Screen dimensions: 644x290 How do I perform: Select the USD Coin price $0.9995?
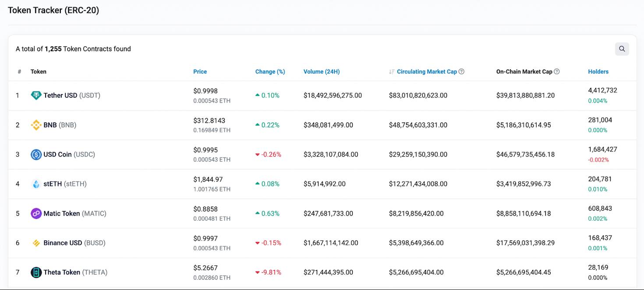205,150
